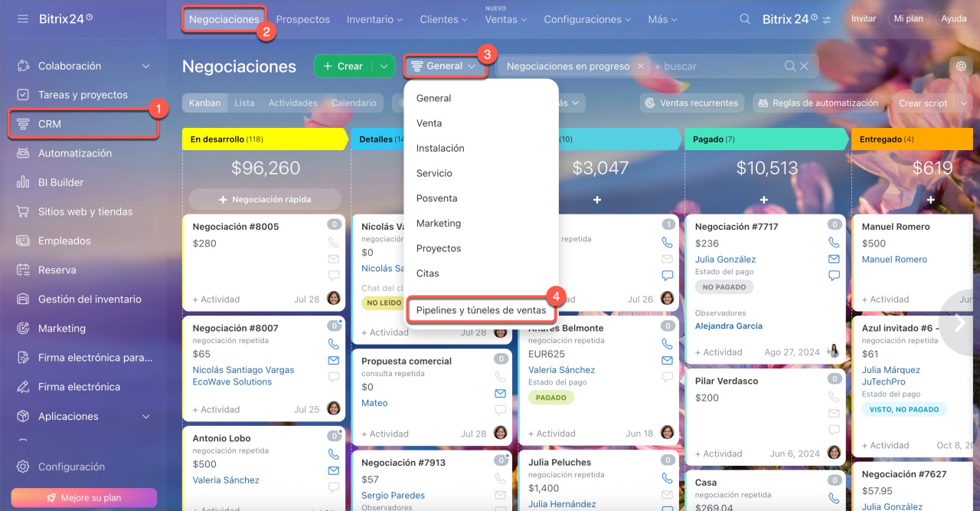
Task: Add a deal with the Pagado column plus
Action: (764, 199)
